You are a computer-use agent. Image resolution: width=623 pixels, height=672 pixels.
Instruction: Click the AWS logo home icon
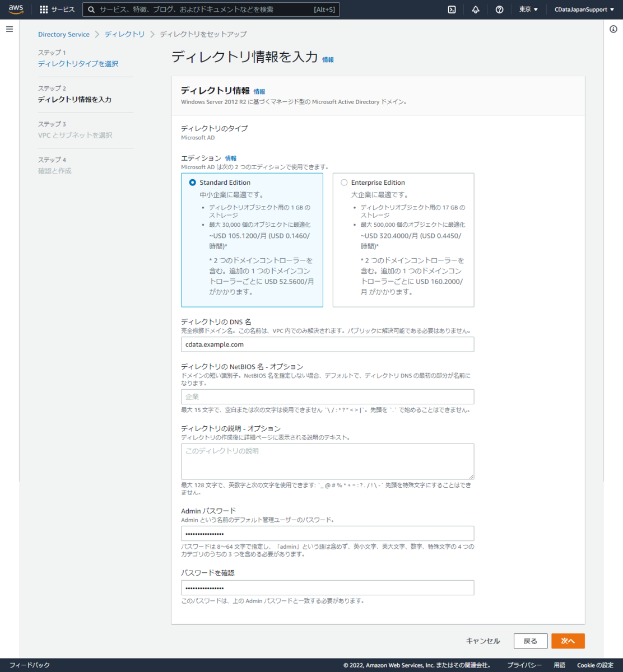tap(16, 10)
